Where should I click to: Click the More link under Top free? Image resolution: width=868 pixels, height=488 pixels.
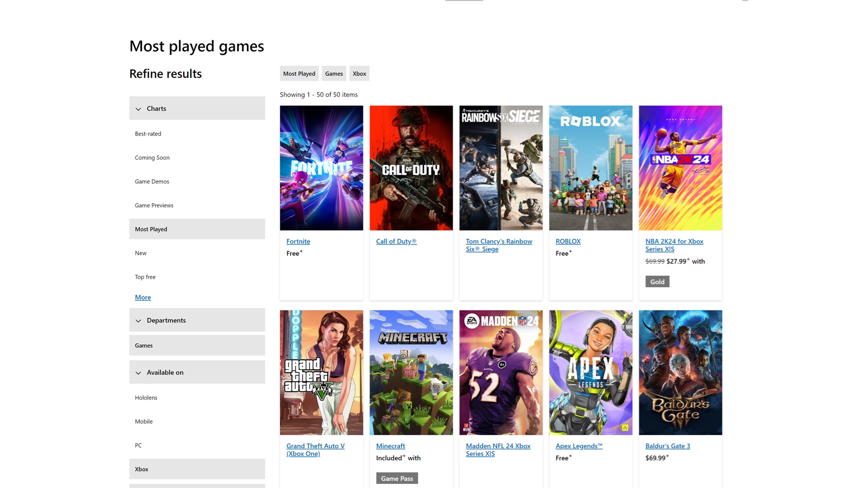click(142, 297)
